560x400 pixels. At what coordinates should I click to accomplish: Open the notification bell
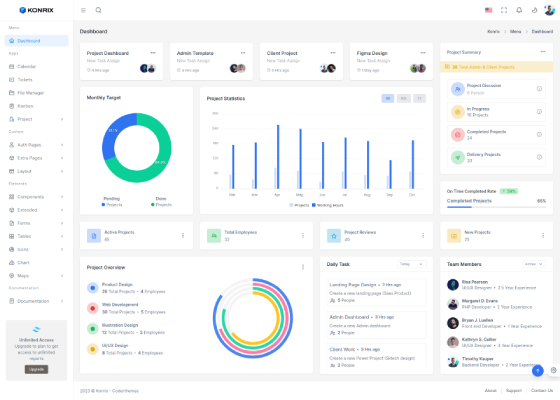pyautogui.click(x=519, y=10)
